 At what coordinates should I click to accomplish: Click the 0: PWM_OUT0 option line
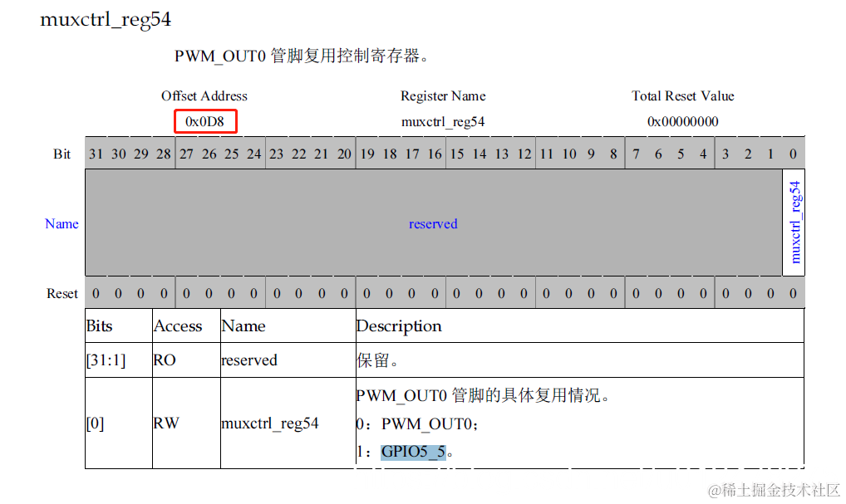[x=417, y=424]
